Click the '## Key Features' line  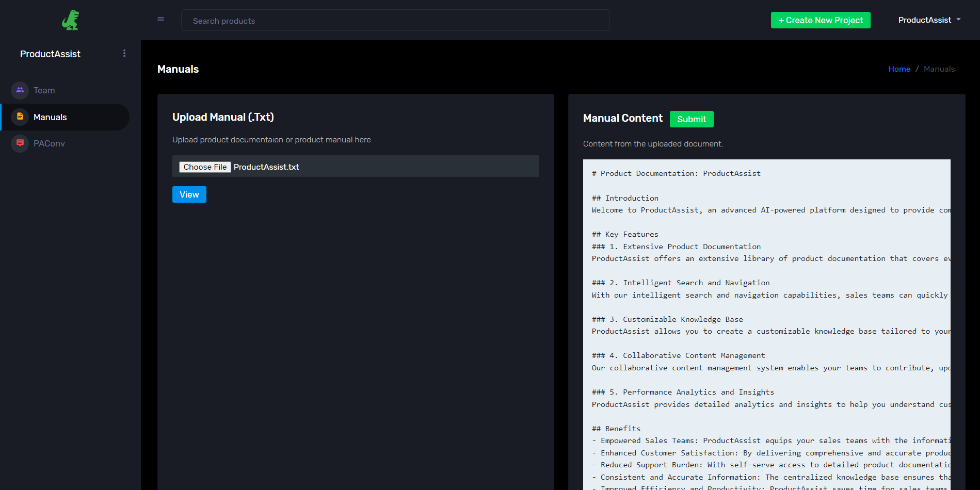click(625, 234)
